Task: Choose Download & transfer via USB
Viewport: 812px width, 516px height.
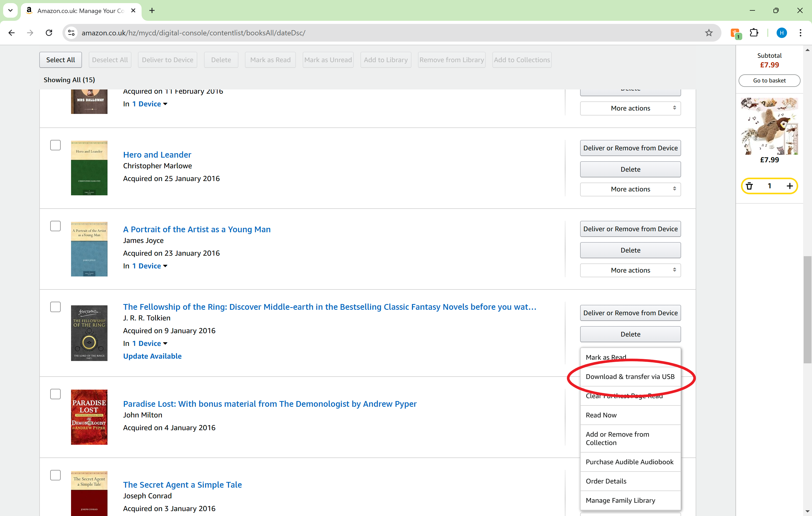Action: click(x=630, y=377)
